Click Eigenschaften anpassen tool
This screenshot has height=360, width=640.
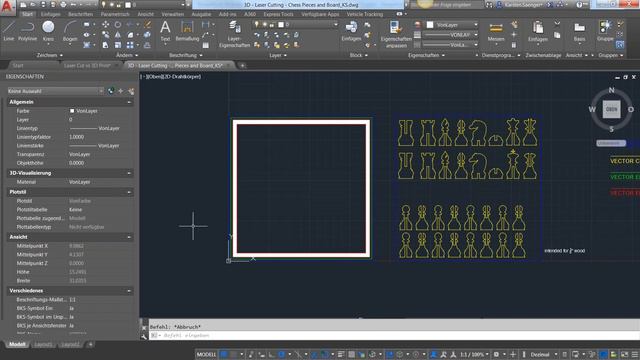tap(396, 34)
